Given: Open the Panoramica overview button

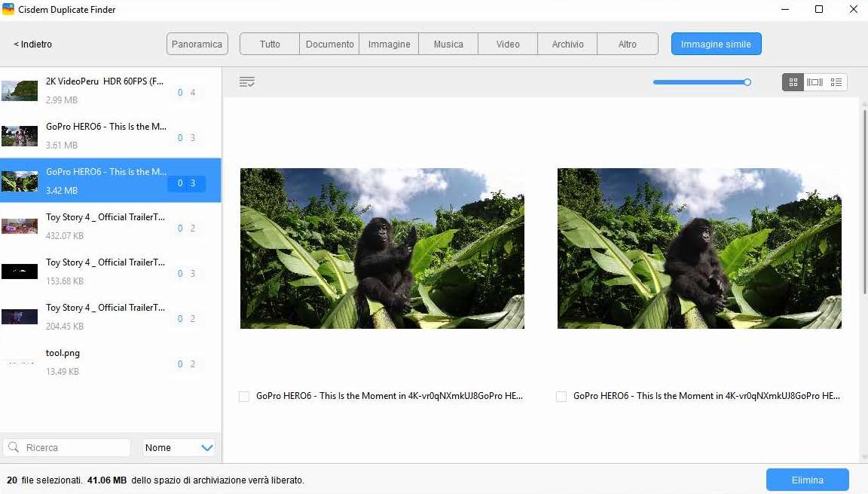Looking at the screenshot, I should (197, 44).
